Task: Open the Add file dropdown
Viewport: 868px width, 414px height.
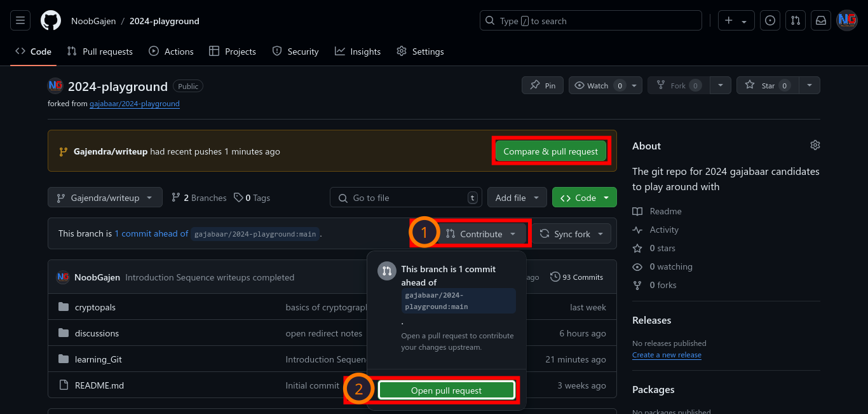Action: (x=517, y=198)
